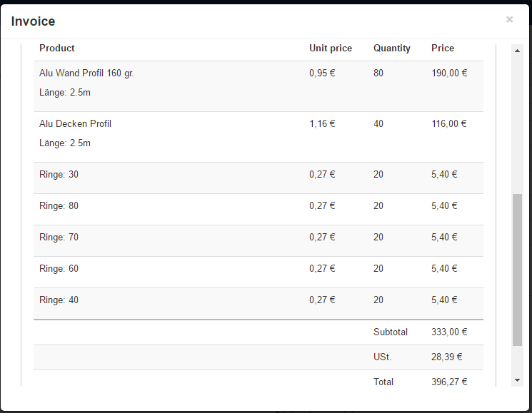
Task: Click the scrollbar up arrow
Action: [x=518, y=51]
